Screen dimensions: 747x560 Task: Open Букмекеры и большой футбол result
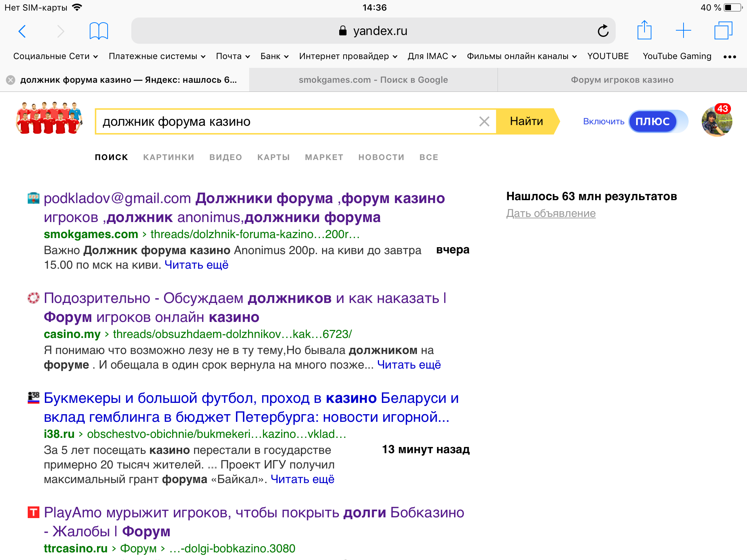251,407
